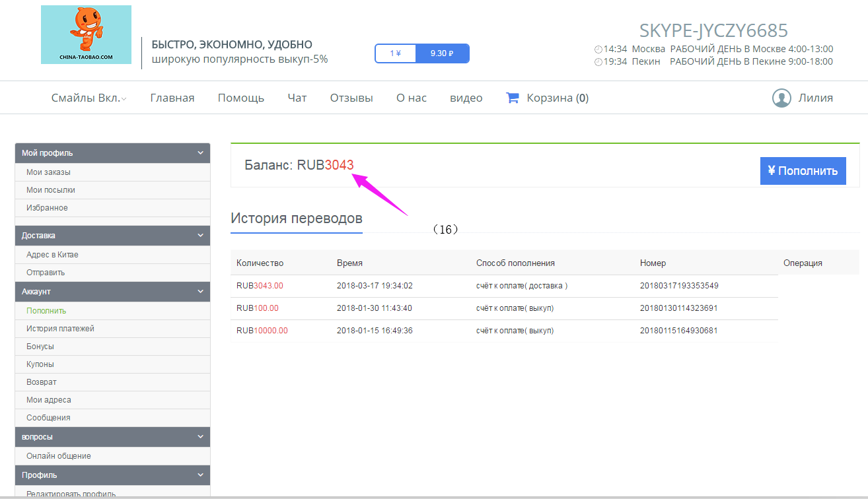Open the Отзывы page

point(351,98)
